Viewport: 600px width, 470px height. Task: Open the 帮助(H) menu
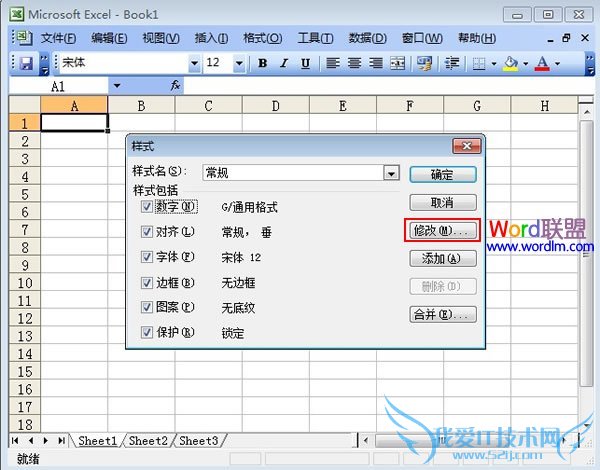(x=477, y=38)
